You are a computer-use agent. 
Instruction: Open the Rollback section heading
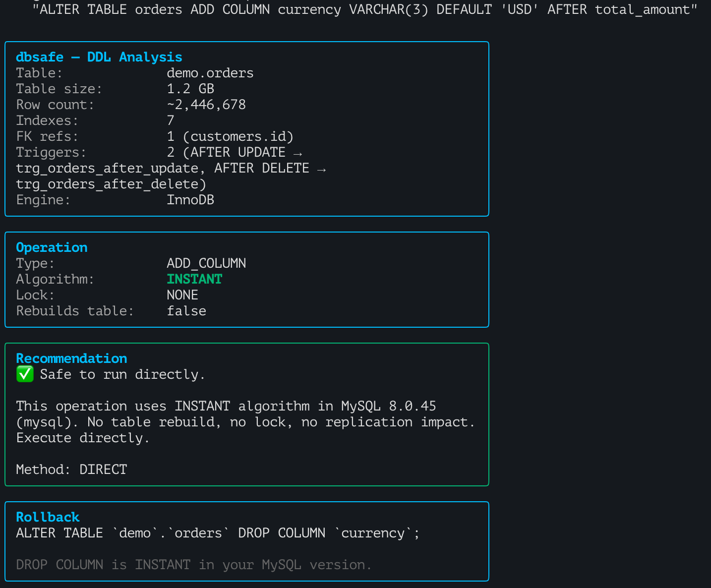[48, 517]
